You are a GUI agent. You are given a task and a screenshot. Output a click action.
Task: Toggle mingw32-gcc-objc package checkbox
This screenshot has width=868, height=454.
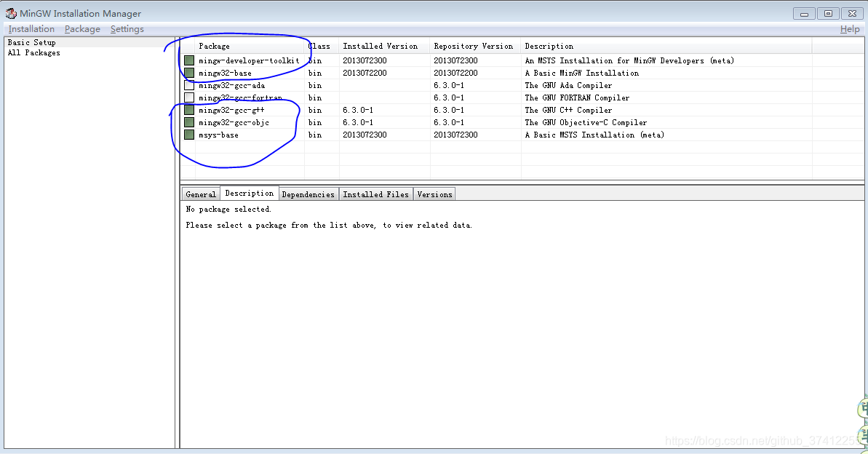pos(189,122)
